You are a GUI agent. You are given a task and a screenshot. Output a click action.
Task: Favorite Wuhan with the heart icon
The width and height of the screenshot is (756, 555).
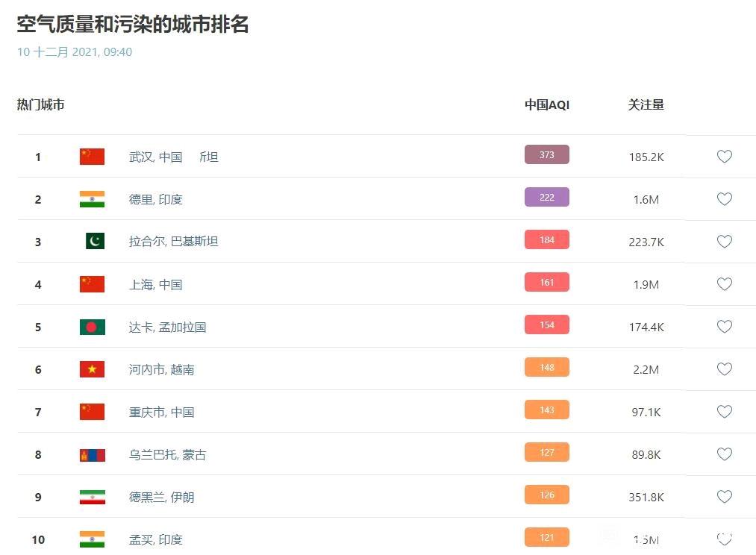pyautogui.click(x=724, y=157)
